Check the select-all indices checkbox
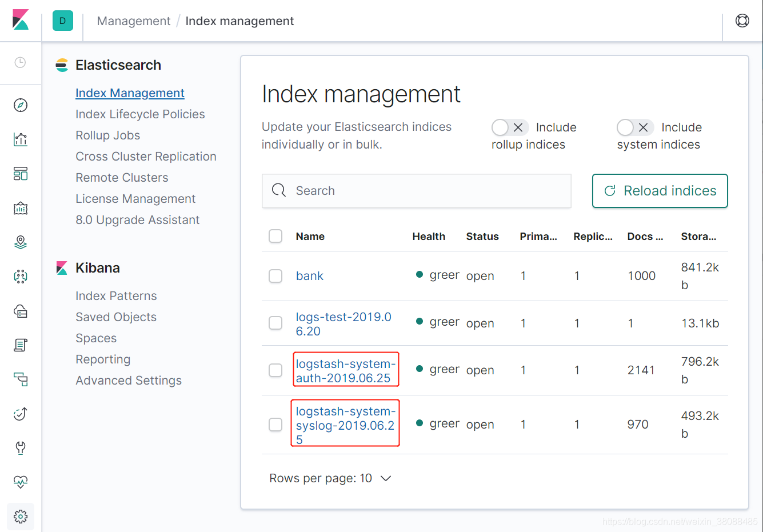 (275, 236)
